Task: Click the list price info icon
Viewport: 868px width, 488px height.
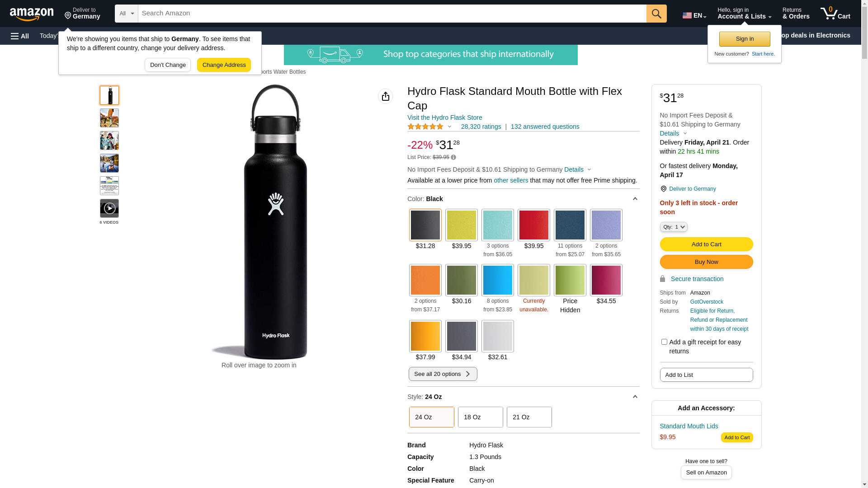Action: click(453, 157)
